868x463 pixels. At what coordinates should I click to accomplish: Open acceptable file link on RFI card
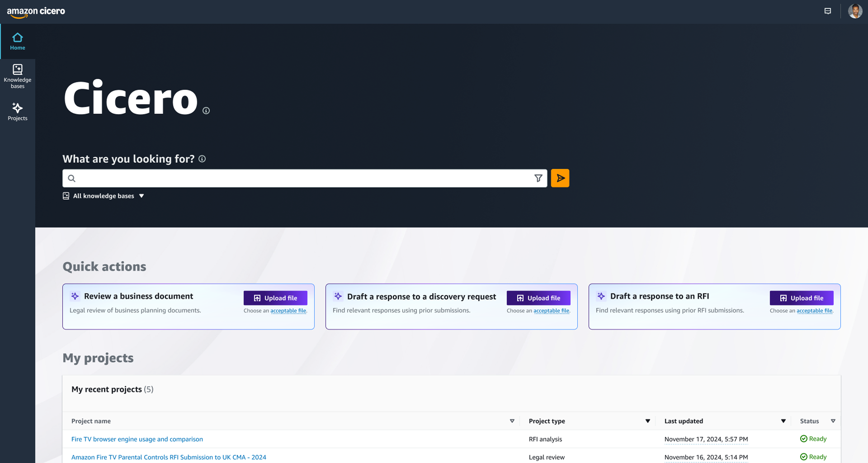click(815, 311)
